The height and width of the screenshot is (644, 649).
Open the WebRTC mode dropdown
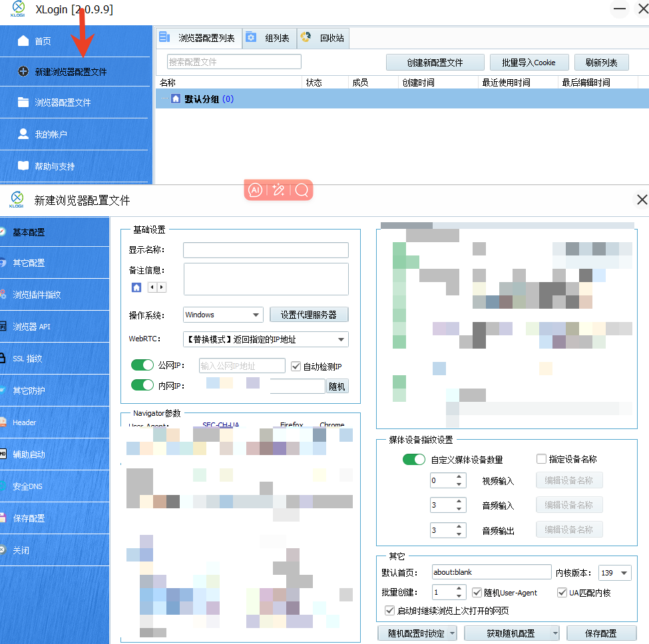point(266,339)
